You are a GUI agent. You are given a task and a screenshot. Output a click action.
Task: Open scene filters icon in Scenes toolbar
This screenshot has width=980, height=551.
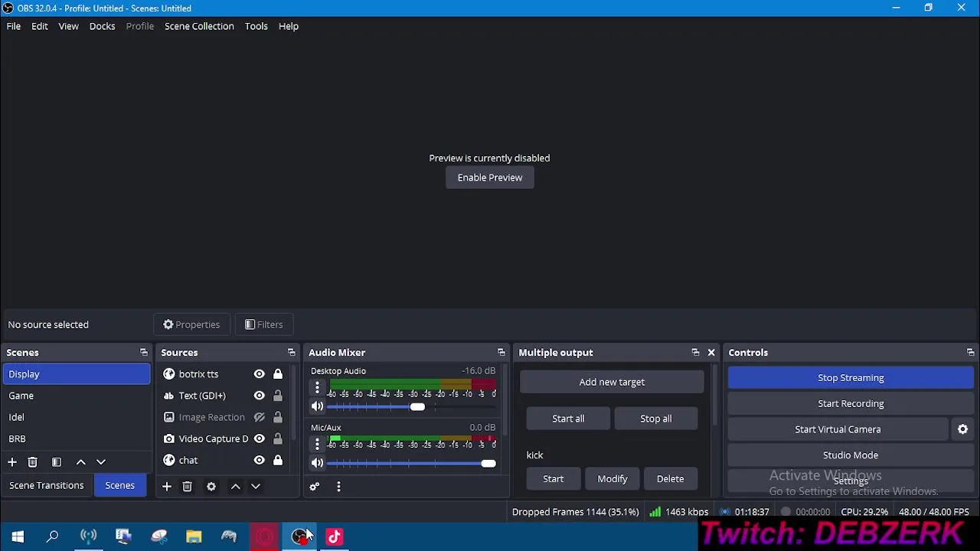point(56,462)
